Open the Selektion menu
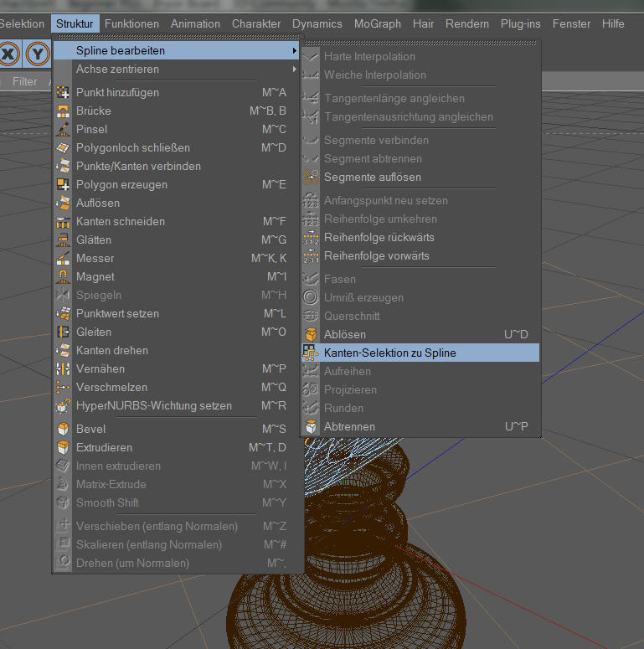This screenshot has height=649, width=644. point(22,23)
